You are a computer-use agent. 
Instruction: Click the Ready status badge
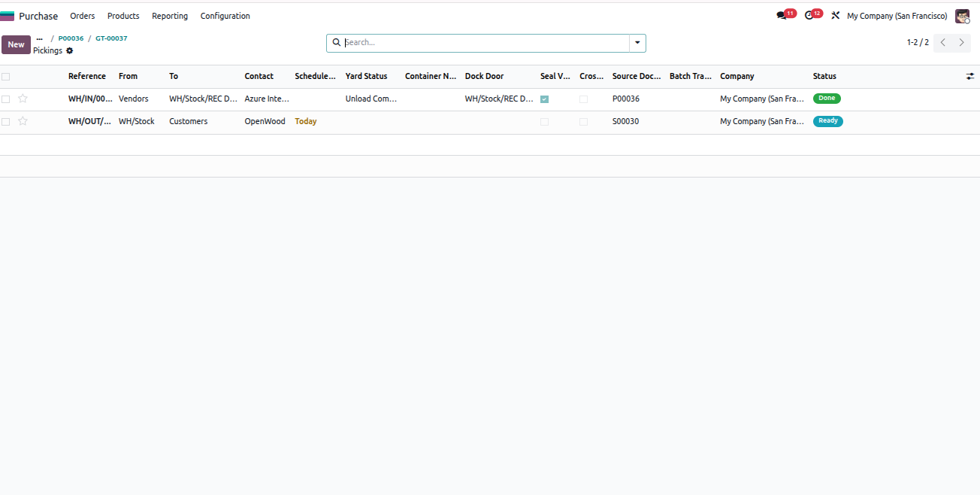tap(828, 121)
